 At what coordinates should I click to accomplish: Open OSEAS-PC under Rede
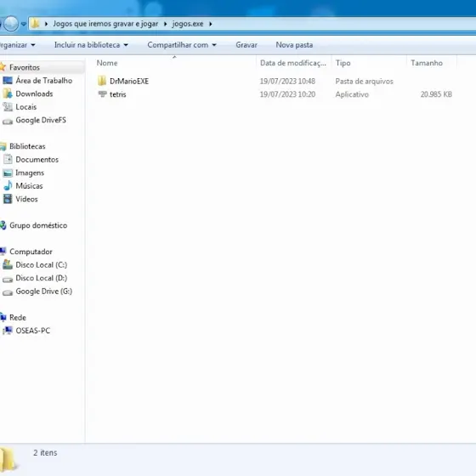[x=33, y=331]
